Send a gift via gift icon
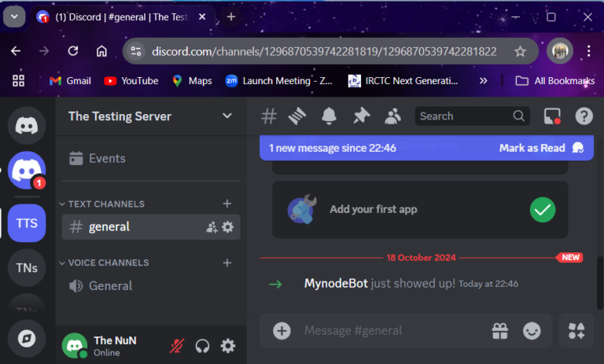Viewport: 604px width, 364px height. click(x=500, y=331)
